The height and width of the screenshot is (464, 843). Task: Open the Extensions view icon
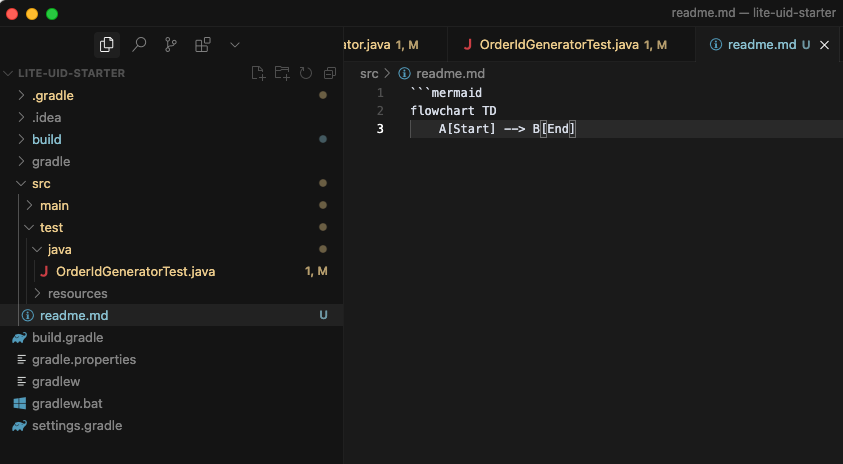203,45
